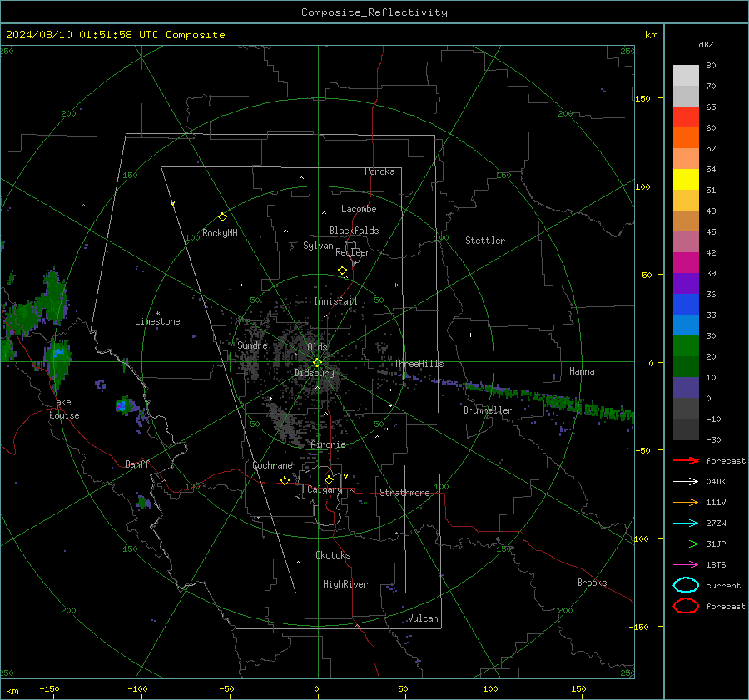This screenshot has width=749, height=700.
Task: Click the Cochrane label
Action: click(x=272, y=465)
